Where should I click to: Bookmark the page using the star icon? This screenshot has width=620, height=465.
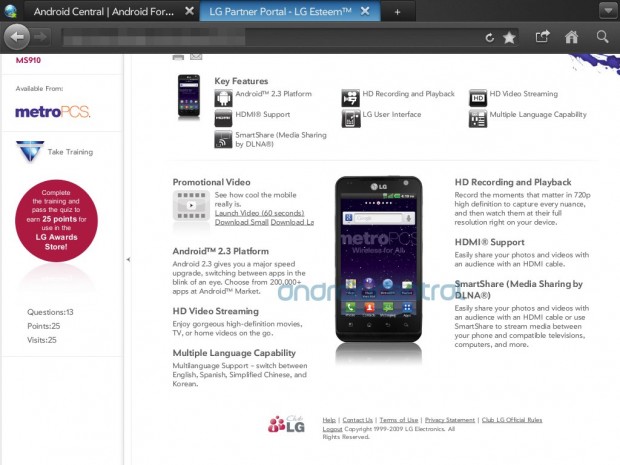coord(509,37)
